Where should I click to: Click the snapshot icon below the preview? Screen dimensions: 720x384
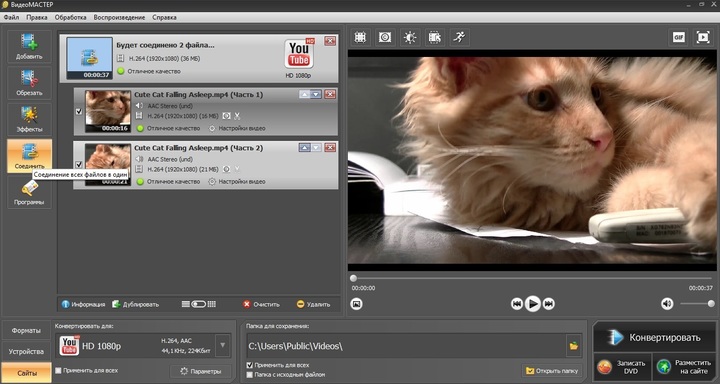pyautogui.click(x=356, y=304)
